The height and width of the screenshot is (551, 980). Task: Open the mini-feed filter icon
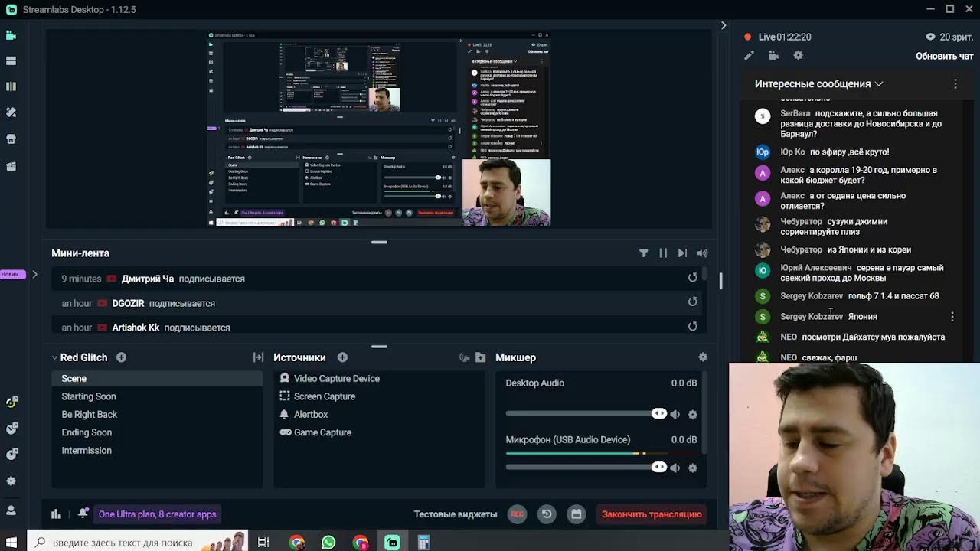point(644,253)
